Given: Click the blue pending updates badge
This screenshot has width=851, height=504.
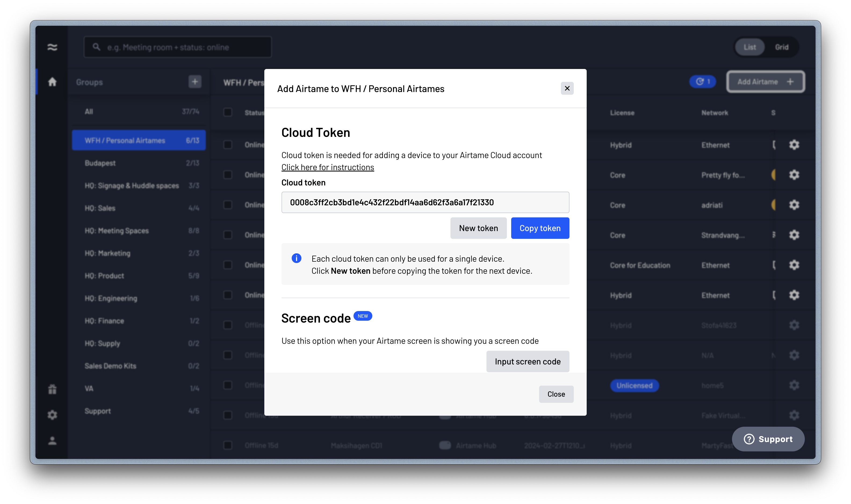Looking at the screenshot, I should tap(702, 82).
